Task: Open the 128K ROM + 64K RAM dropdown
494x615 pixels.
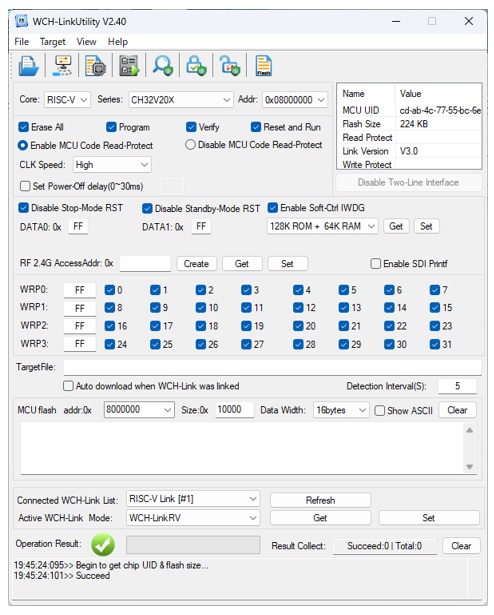Action: coord(323,226)
